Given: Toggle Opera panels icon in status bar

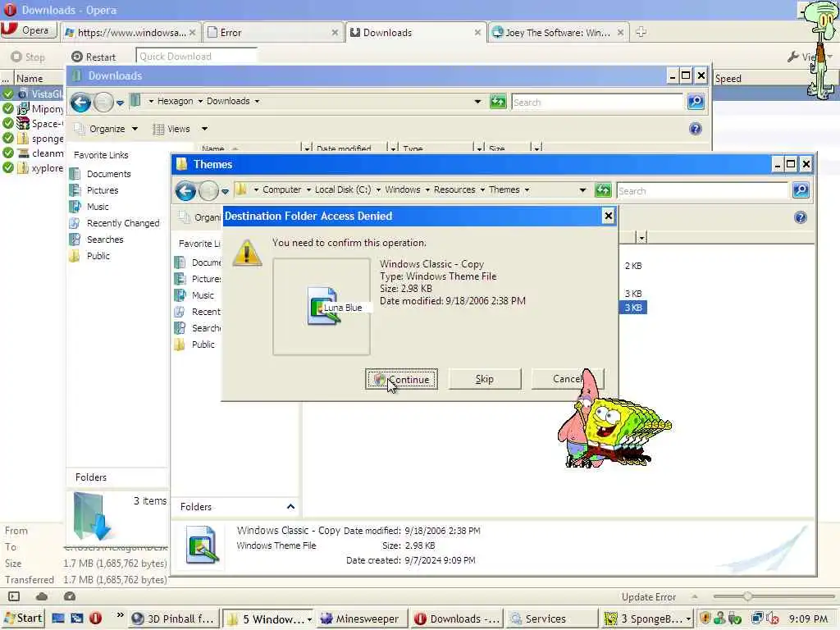Looking at the screenshot, I should [14, 596].
